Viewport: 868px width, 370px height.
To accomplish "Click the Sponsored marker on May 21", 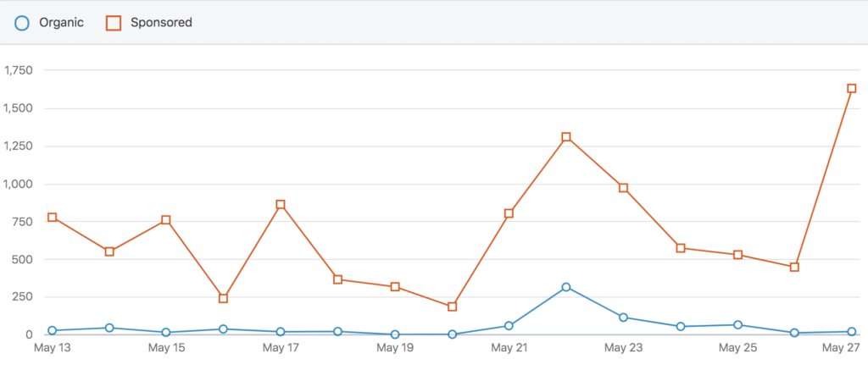I will coord(509,213).
